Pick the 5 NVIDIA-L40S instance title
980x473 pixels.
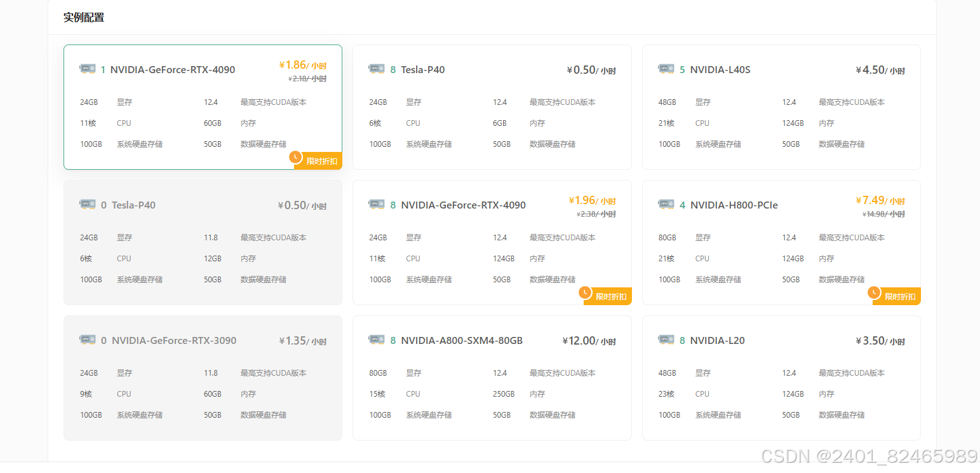715,70
